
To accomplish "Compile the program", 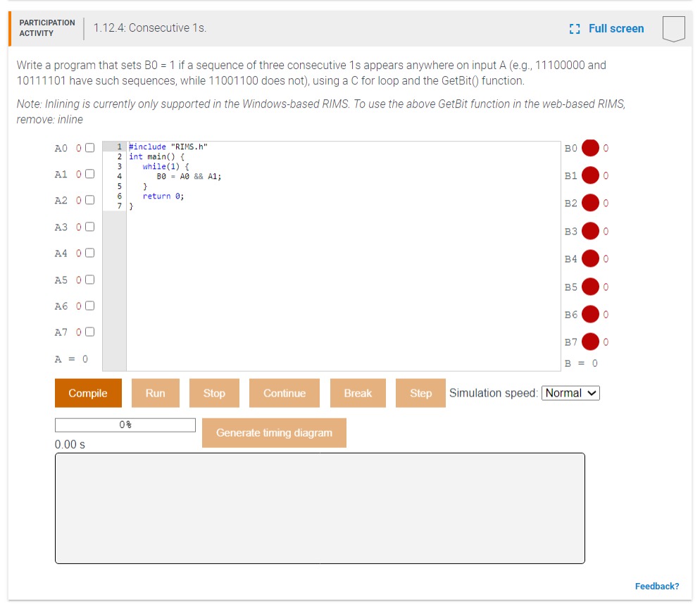I will point(88,393).
